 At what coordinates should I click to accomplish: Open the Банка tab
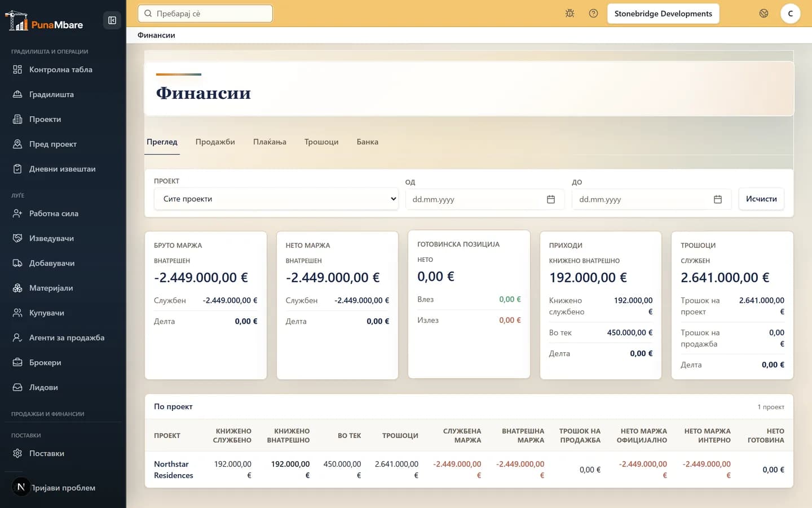368,142
